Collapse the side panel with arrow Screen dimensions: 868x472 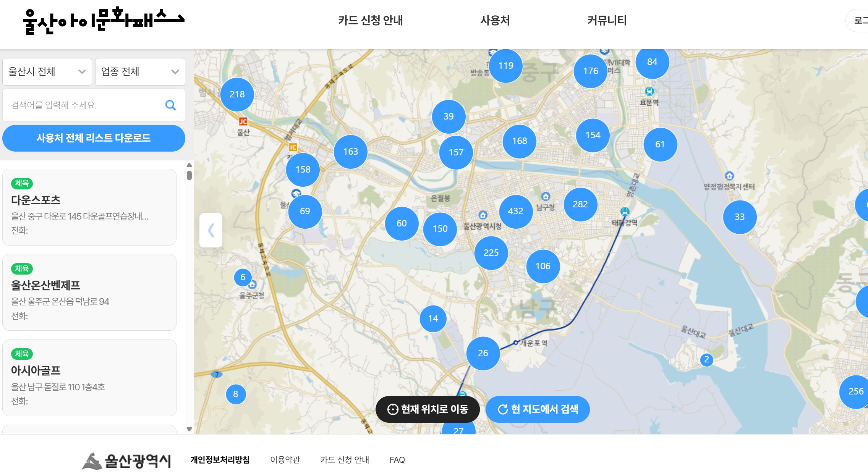(211, 230)
